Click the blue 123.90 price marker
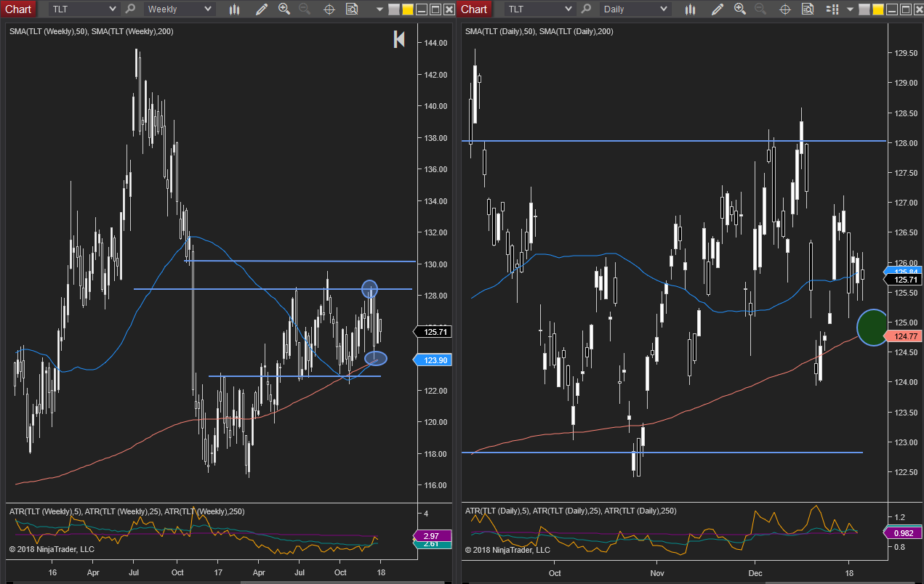Screen dimensions: 924x584 [433, 360]
